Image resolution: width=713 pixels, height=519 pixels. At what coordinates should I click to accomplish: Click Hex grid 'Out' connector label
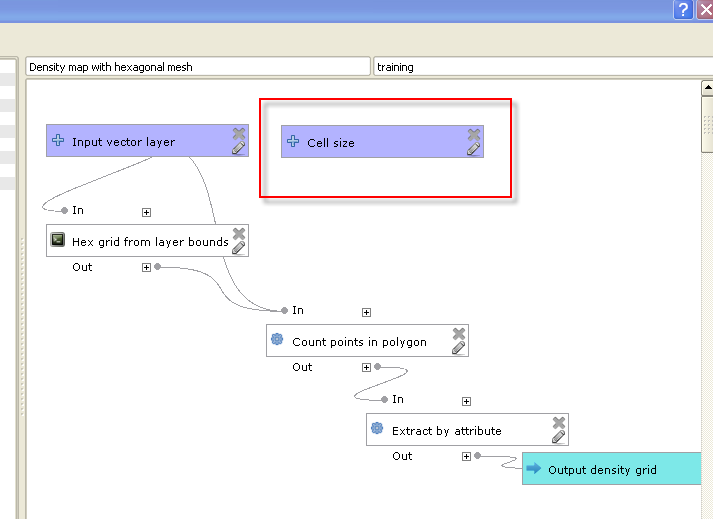click(x=82, y=267)
